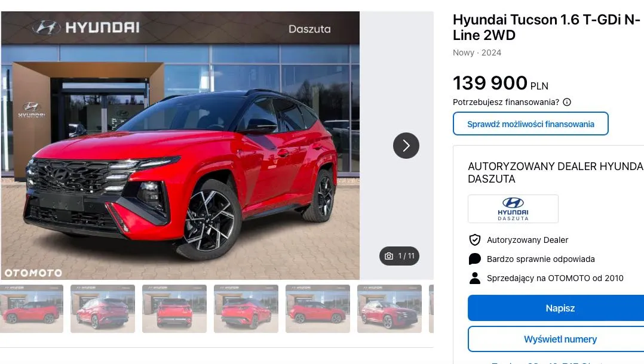Click the Hyundai Tucson listing title
This screenshot has width=644, height=364.
coord(547,27)
